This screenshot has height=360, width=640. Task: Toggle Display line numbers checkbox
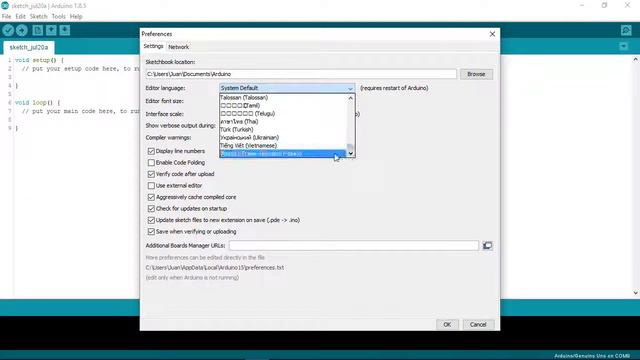click(151, 151)
